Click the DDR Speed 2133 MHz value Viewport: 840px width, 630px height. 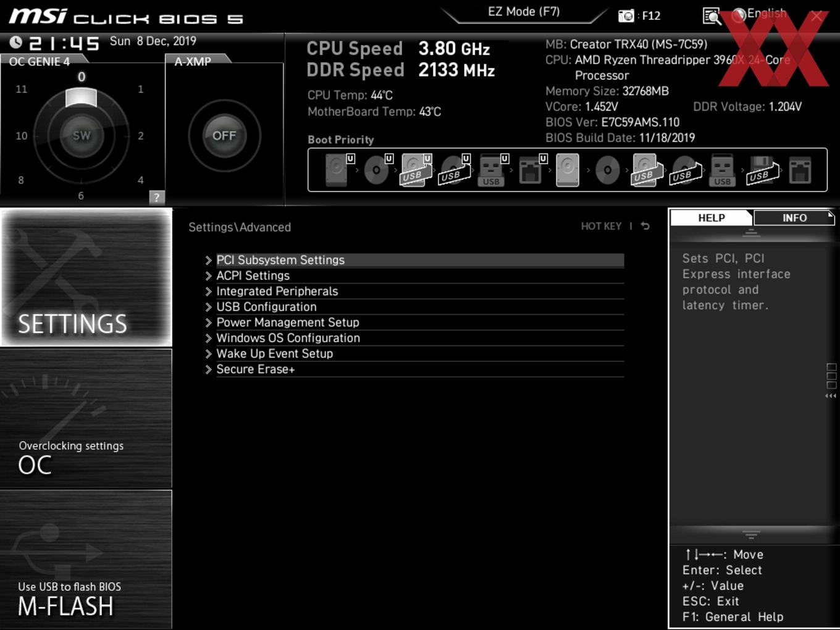point(456,70)
